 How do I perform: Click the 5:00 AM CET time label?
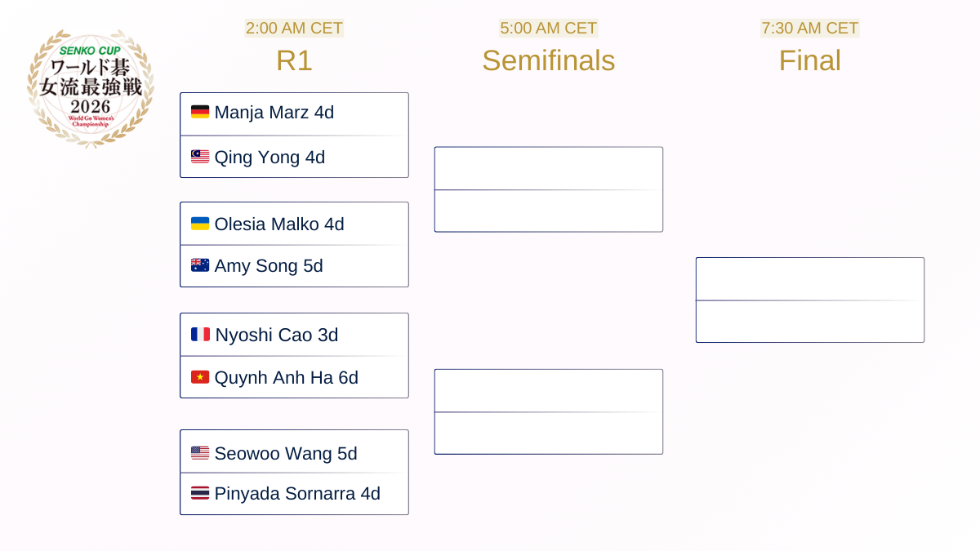pos(548,28)
